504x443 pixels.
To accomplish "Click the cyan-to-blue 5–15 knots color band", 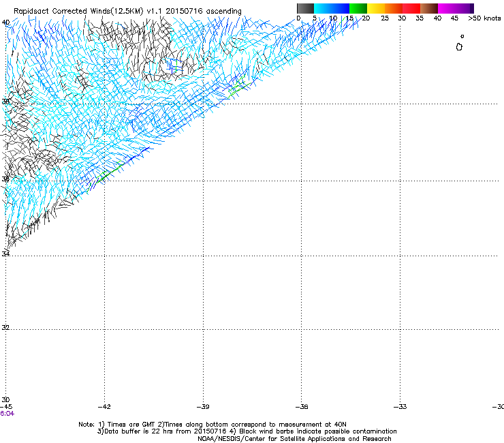I will click(x=332, y=8).
